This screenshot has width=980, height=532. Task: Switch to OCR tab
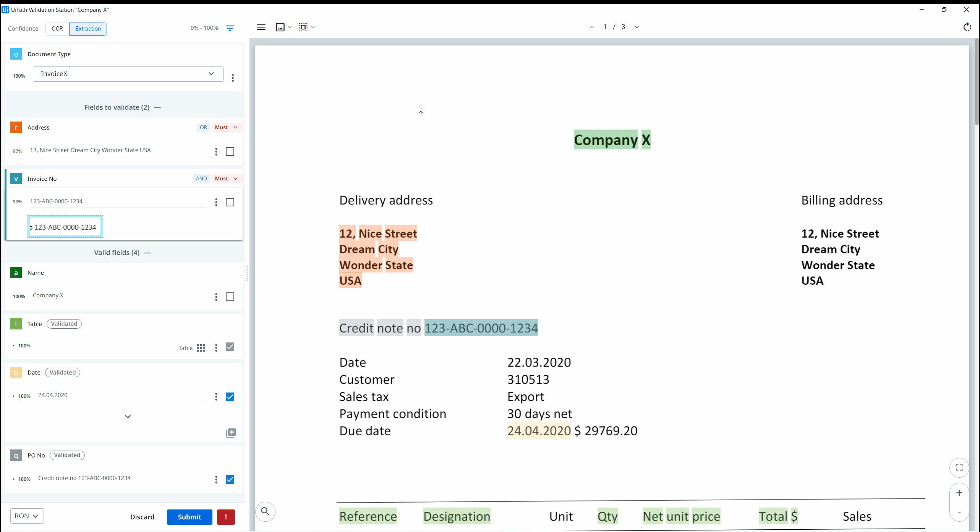coord(57,28)
